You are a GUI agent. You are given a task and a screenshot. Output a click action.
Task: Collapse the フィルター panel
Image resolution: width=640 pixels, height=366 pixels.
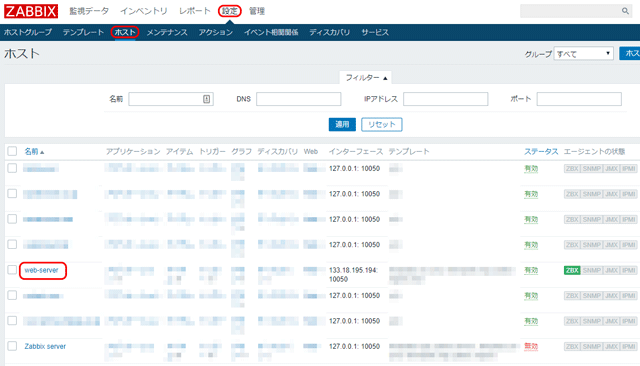366,78
